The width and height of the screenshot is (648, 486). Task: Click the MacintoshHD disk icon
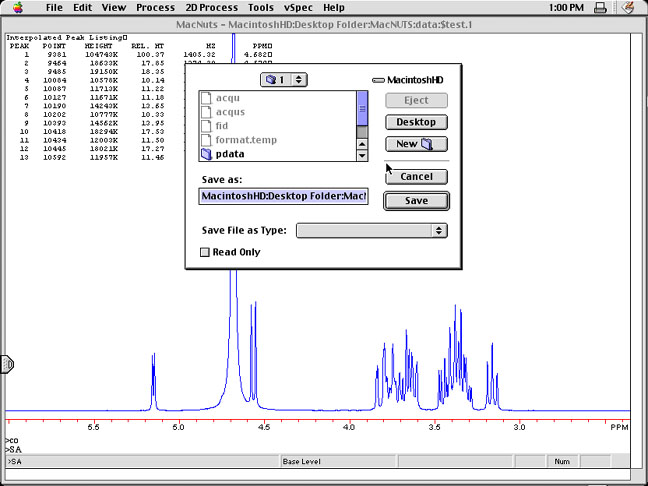click(x=378, y=80)
